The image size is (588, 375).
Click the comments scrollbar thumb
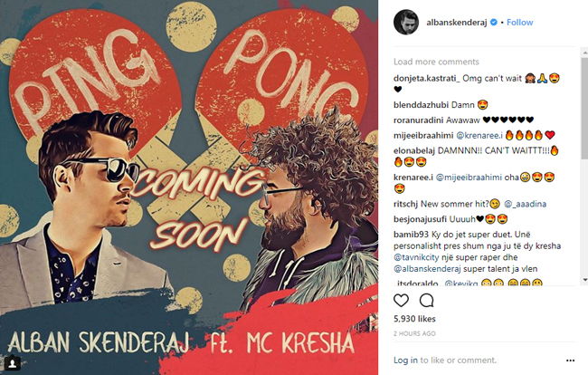pyautogui.click(x=584, y=108)
